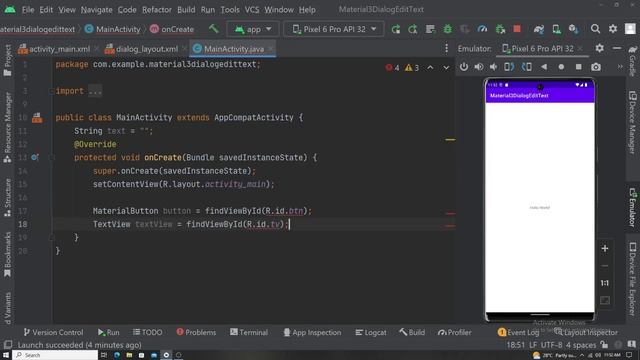Click the Search Everywhere magnifier icon
Screen dimensions: 640x360
tap(596, 29)
